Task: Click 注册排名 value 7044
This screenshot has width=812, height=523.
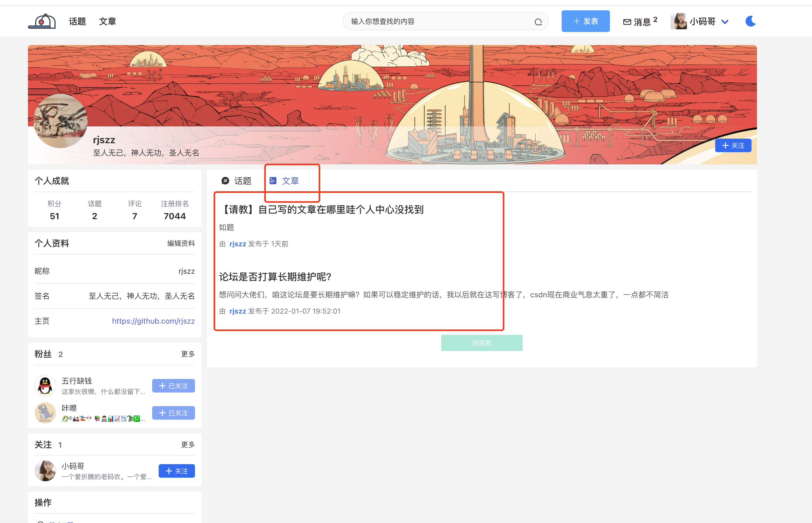Action: (x=174, y=216)
